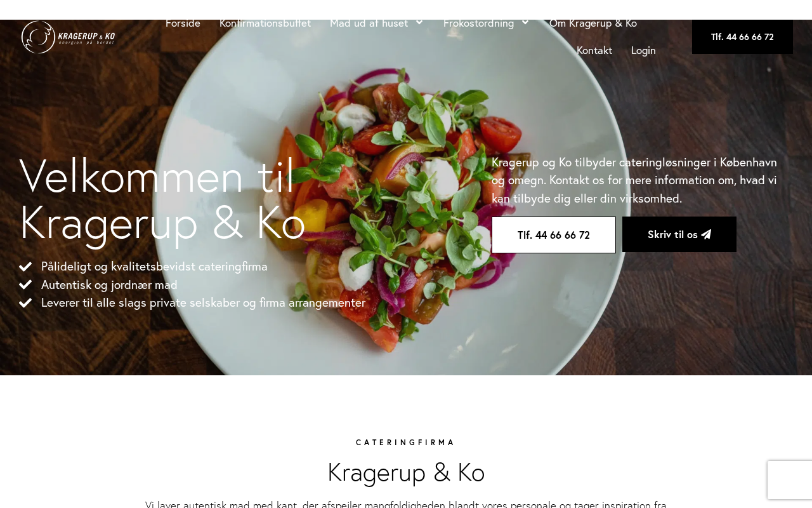Click checkmark icon beside Pålideligt og kvalitetsbevidst

(25, 267)
